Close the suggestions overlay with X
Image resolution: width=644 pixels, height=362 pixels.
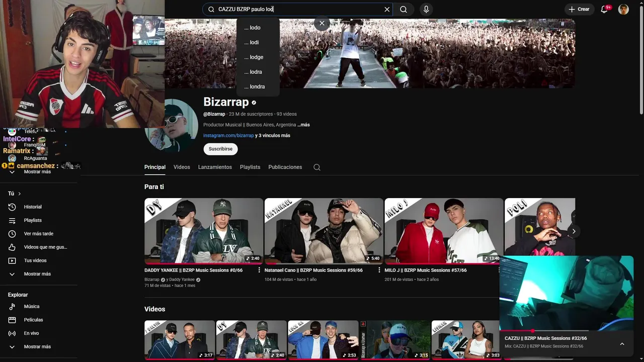[322, 23]
